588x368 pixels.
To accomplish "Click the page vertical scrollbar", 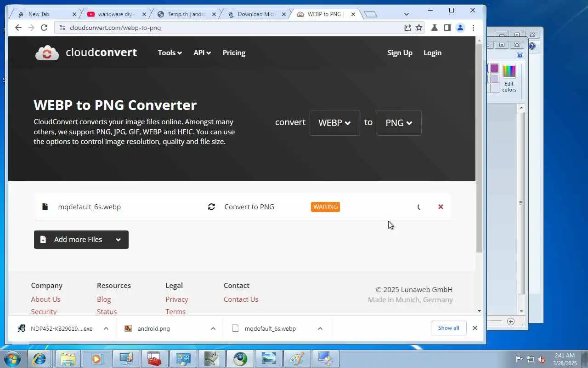I will [x=479, y=149].
